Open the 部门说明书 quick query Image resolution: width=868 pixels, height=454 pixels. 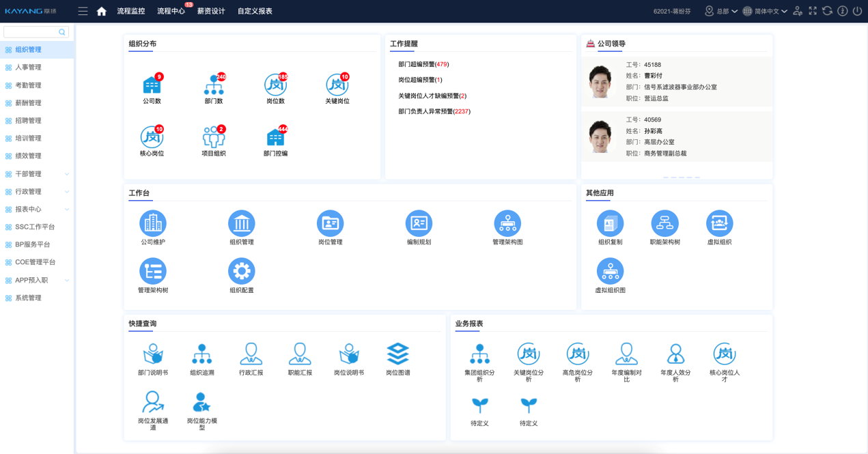click(153, 354)
